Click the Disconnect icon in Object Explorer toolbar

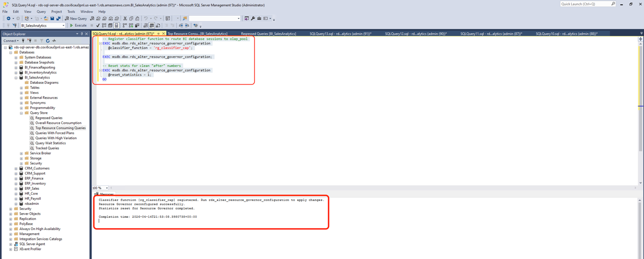click(x=29, y=41)
